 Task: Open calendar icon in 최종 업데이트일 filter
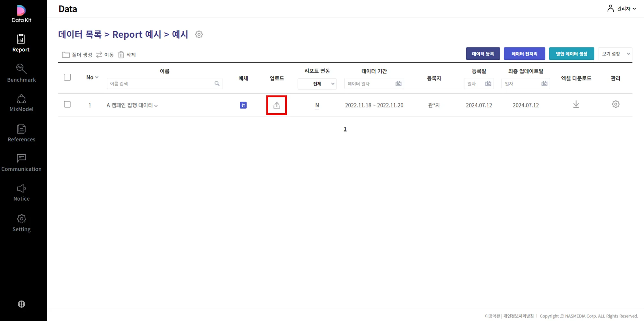tap(544, 84)
